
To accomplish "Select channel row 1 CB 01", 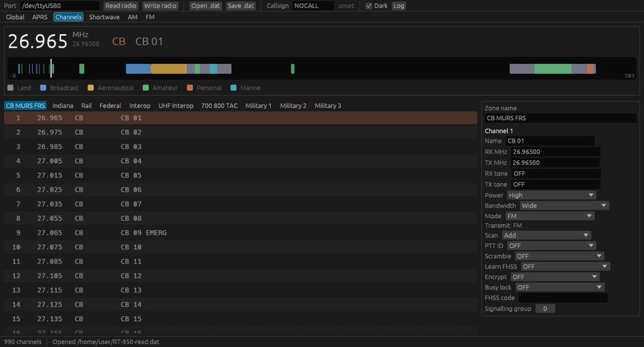I will pos(240,118).
